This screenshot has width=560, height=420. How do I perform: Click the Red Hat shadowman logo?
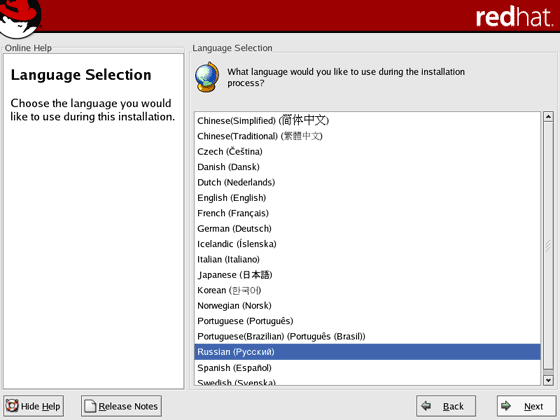click(20, 18)
